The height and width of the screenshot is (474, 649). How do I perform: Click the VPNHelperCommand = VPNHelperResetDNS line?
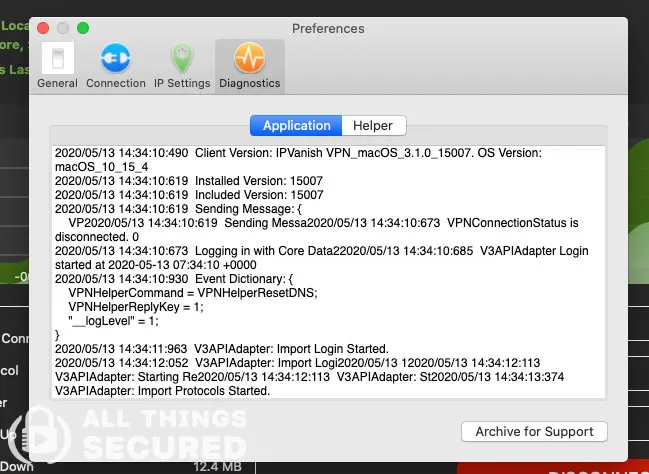(193, 293)
